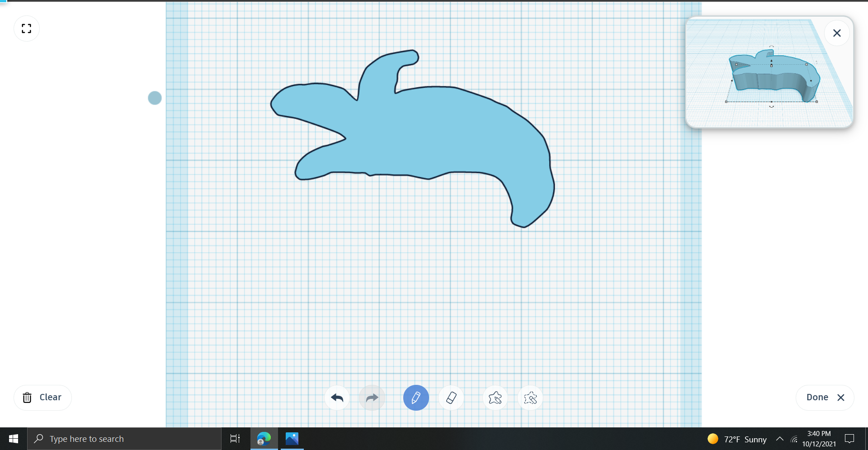Image resolution: width=868 pixels, height=450 pixels.
Task: Clear the entire scribble sketch
Action: (42, 397)
